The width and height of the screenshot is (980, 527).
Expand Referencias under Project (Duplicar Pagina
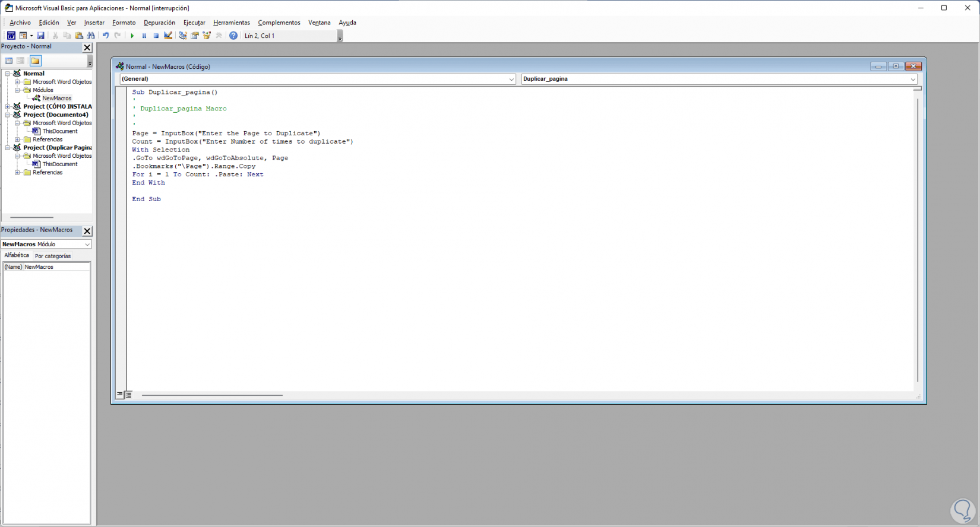(17, 173)
